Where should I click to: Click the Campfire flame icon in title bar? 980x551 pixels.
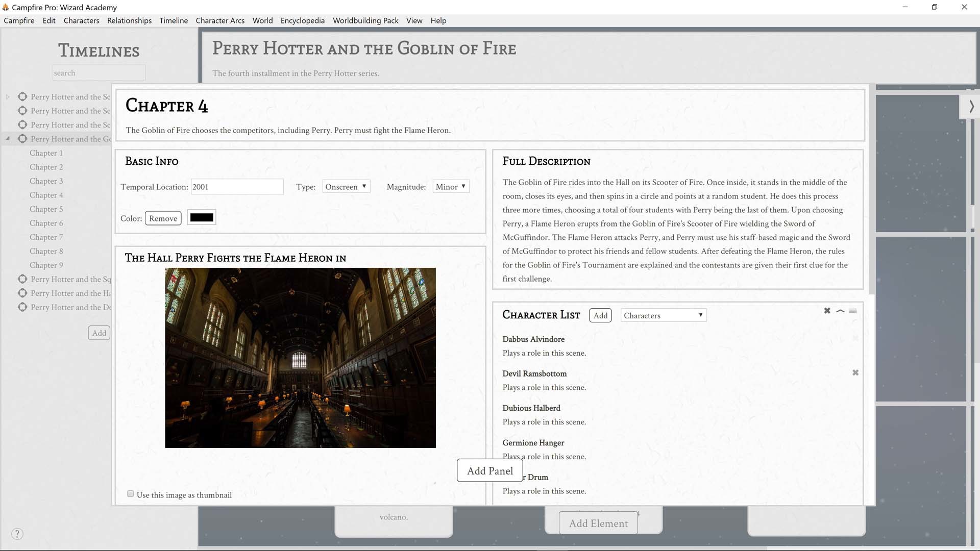pyautogui.click(x=6, y=7)
